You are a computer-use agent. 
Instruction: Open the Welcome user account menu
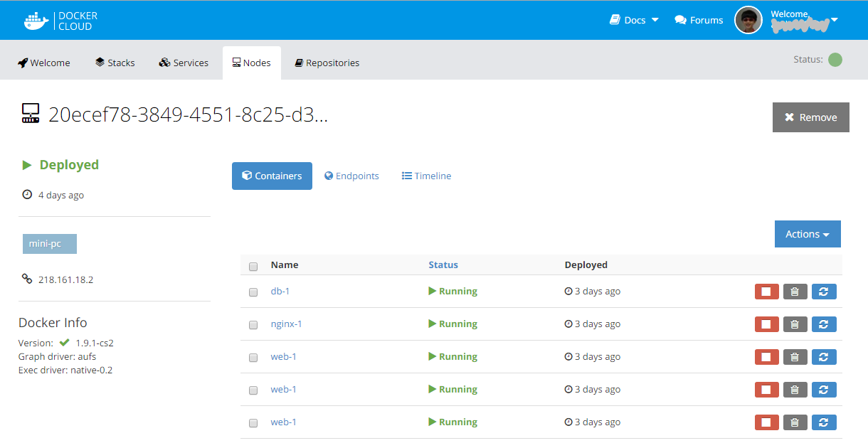click(x=804, y=20)
